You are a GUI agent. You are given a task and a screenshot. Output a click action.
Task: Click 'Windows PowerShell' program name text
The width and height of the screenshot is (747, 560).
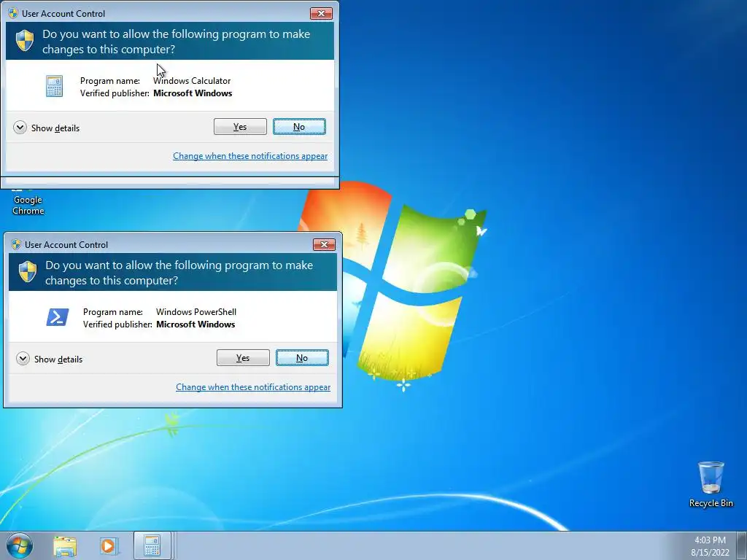tap(196, 312)
